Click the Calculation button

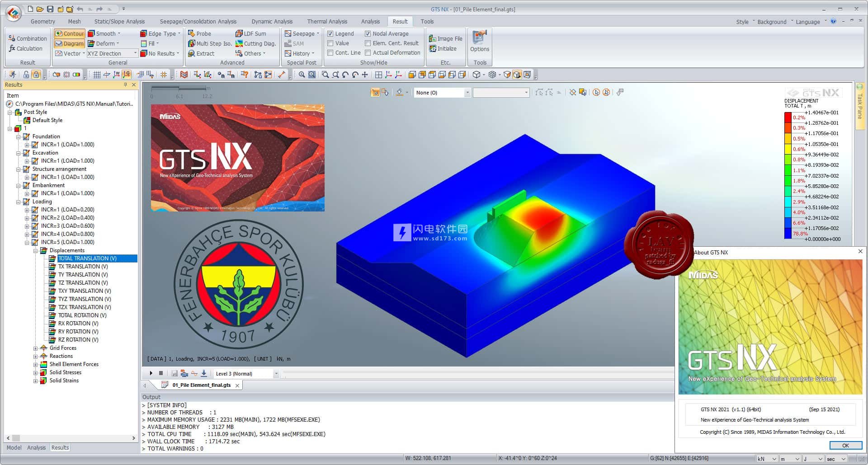click(x=25, y=48)
